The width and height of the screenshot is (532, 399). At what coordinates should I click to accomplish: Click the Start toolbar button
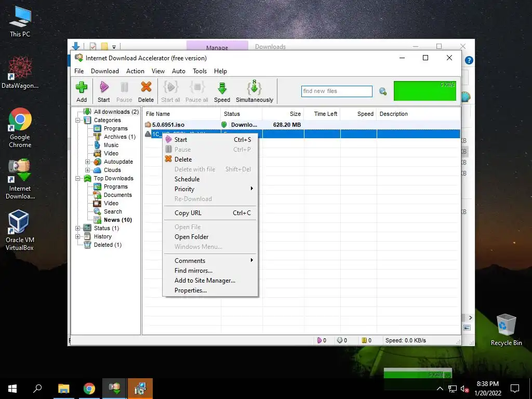point(104,91)
